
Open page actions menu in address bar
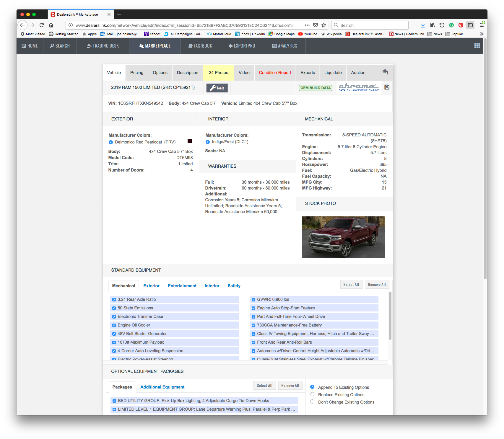(307, 25)
